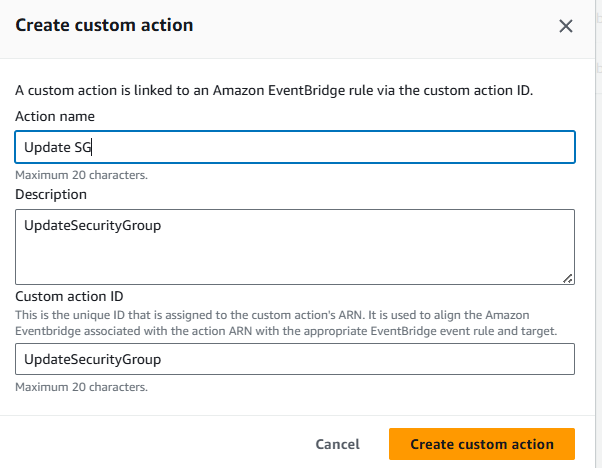602x468 pixels.
Task: Place cursor on UpdateSecurityGroup text in Description
Action: tap(93, 225)
